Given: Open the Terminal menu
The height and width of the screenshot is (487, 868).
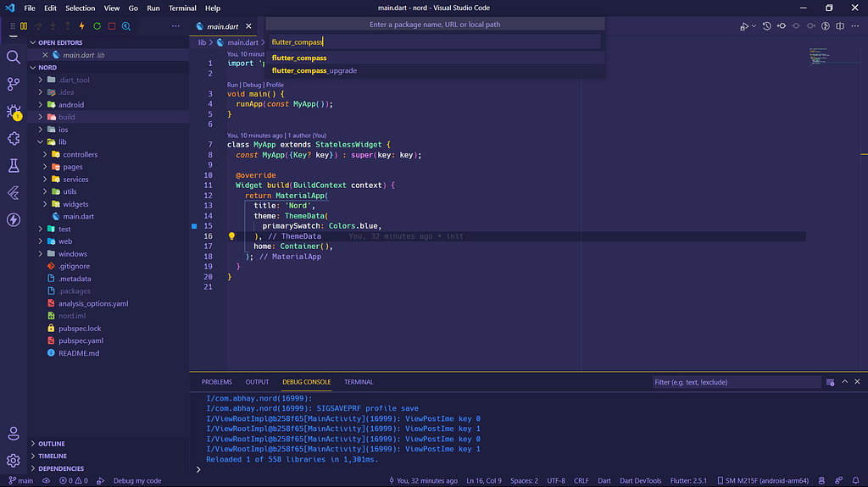Looking at the screenshot, I should click(182, 8).
